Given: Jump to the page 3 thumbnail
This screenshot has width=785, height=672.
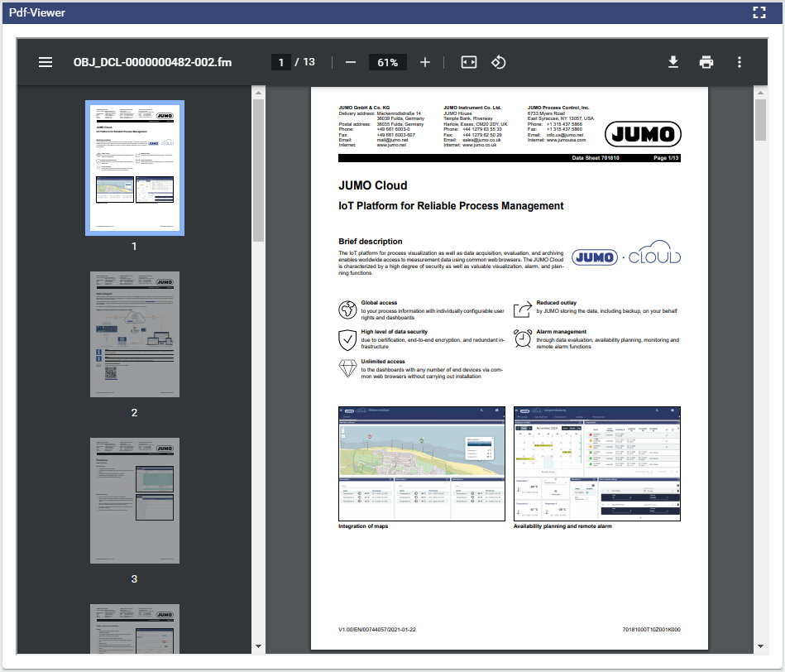Looking at the screenshot, I should [x=134, y=501].
